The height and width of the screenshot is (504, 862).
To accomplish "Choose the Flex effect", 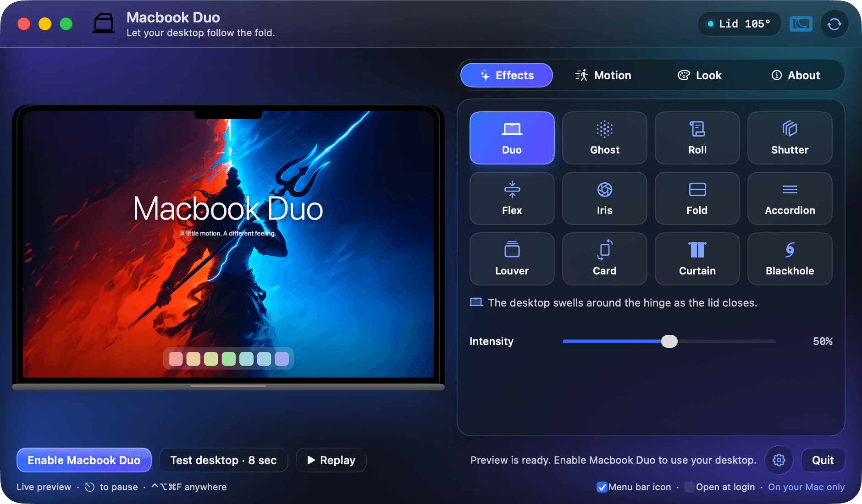I will (x=512, y=198).
